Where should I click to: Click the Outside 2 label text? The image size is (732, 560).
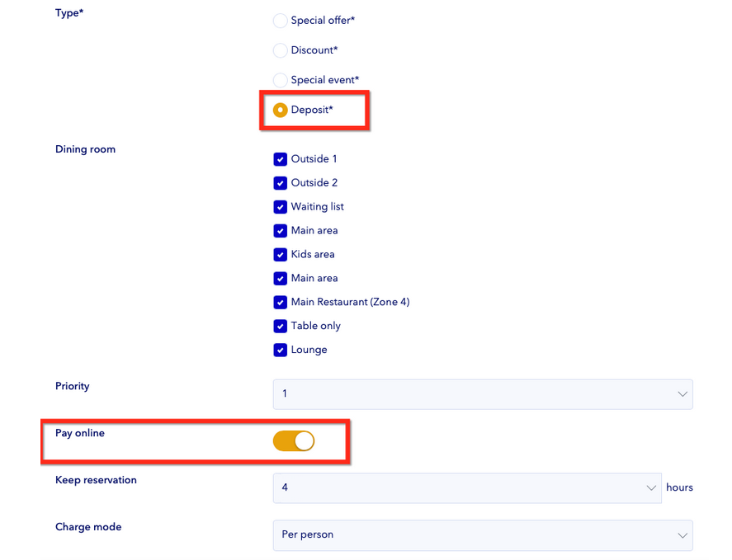click(x=314, y=183)
